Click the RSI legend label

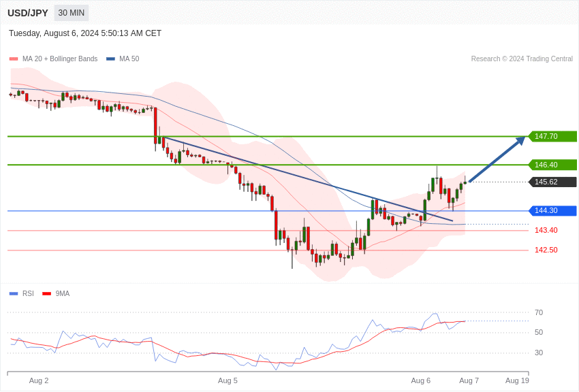(28, 293)
